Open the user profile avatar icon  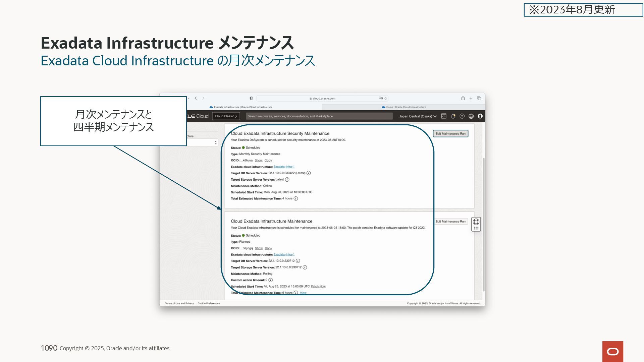pos(480,116)
